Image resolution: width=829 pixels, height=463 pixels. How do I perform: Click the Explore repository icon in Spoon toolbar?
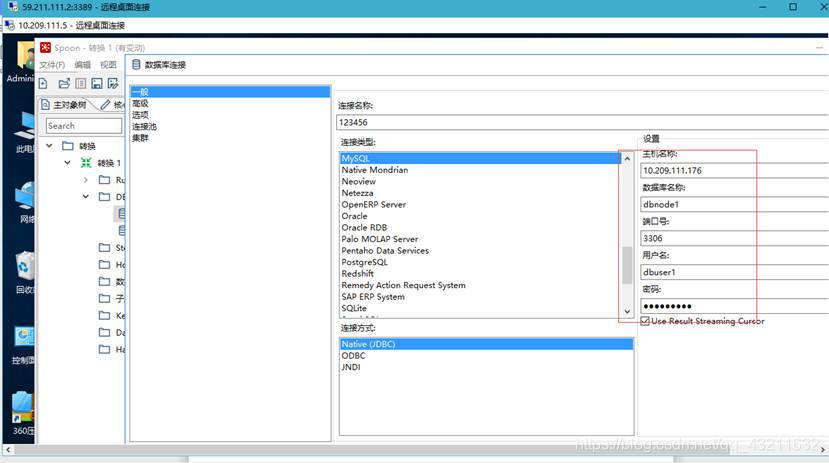[x=80, y=84]
